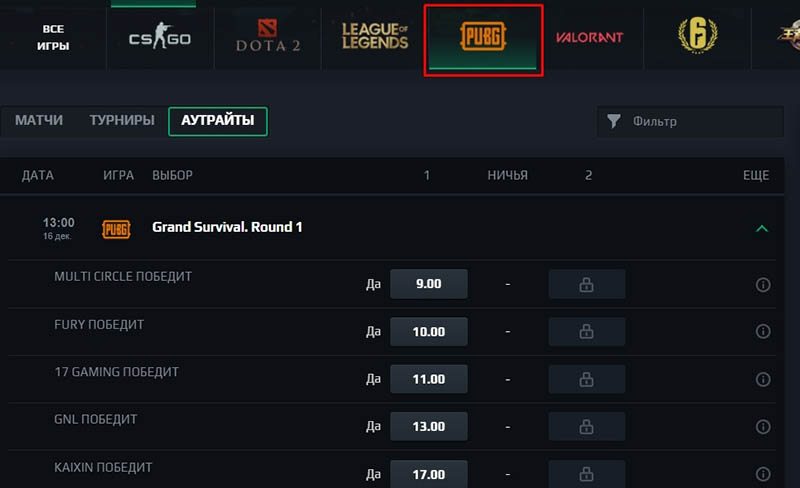Open the Аутрайты tab
This screenshot has width=800, height=488.
point(218,121)
